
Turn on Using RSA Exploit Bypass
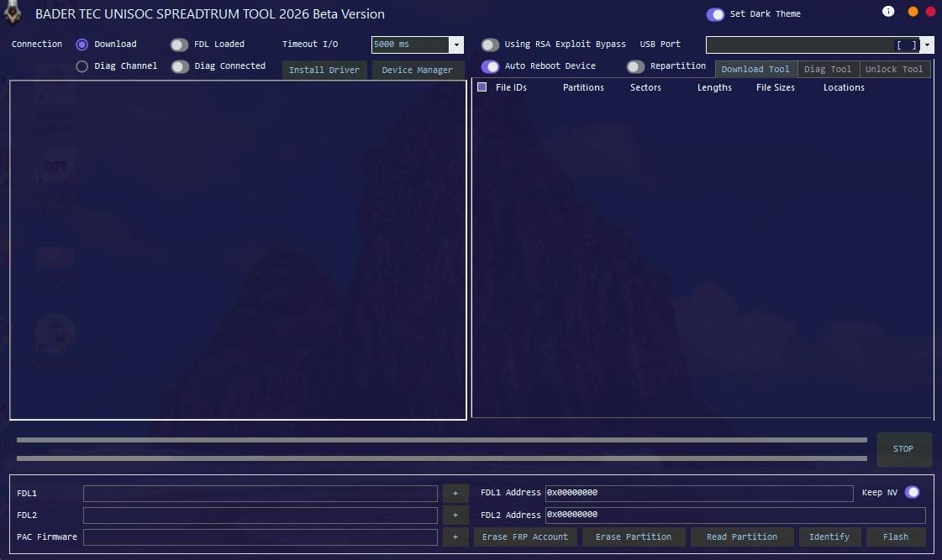pos(490,44)
